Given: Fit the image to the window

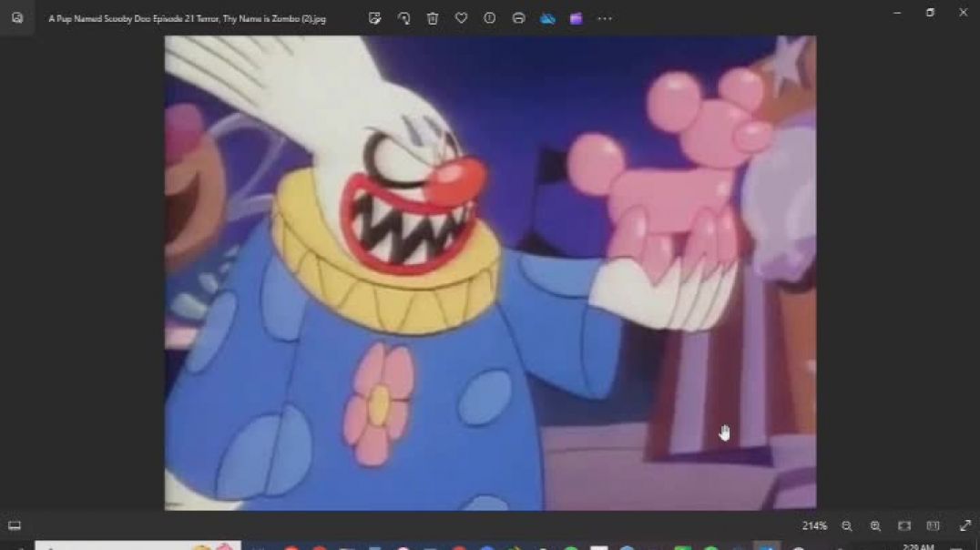Looking at the screenshot, I should [x=904, y=526].
